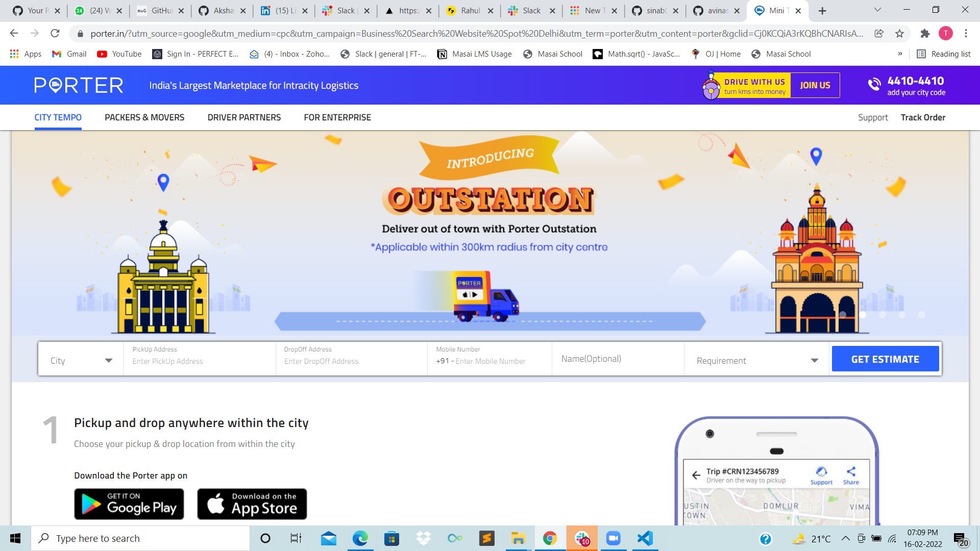Open a new tab with plus icon
The height and width of the screenshot is (551, 980).
pos(822,11)
